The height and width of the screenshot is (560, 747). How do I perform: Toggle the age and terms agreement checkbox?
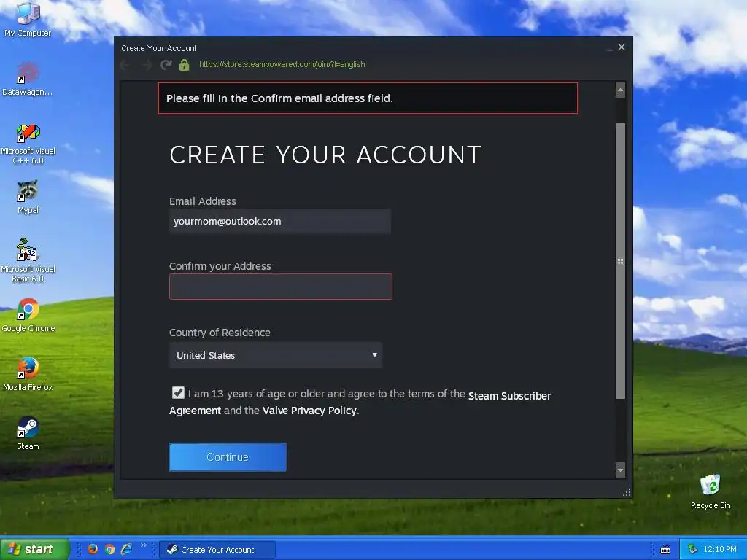click(178, 392)
